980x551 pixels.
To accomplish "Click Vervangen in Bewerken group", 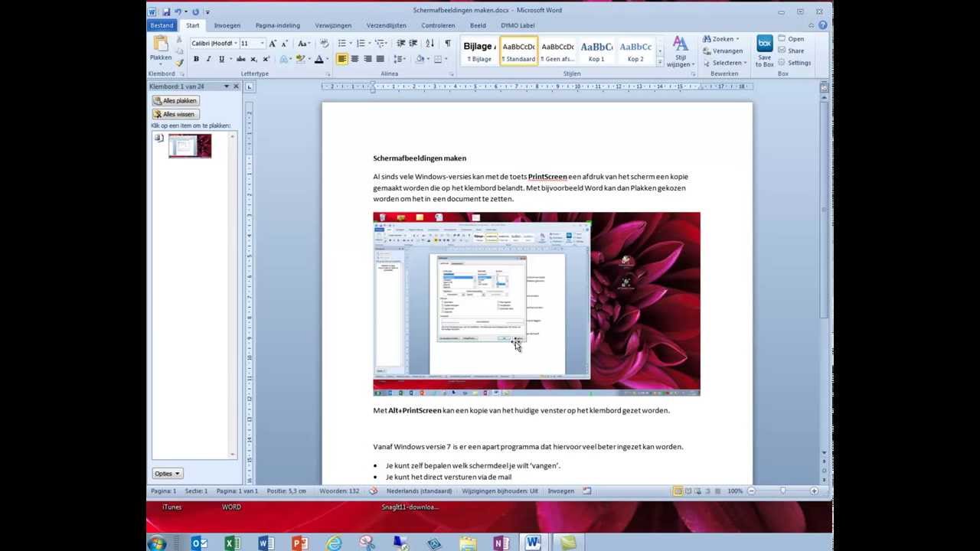I will [x=723, y=51].
